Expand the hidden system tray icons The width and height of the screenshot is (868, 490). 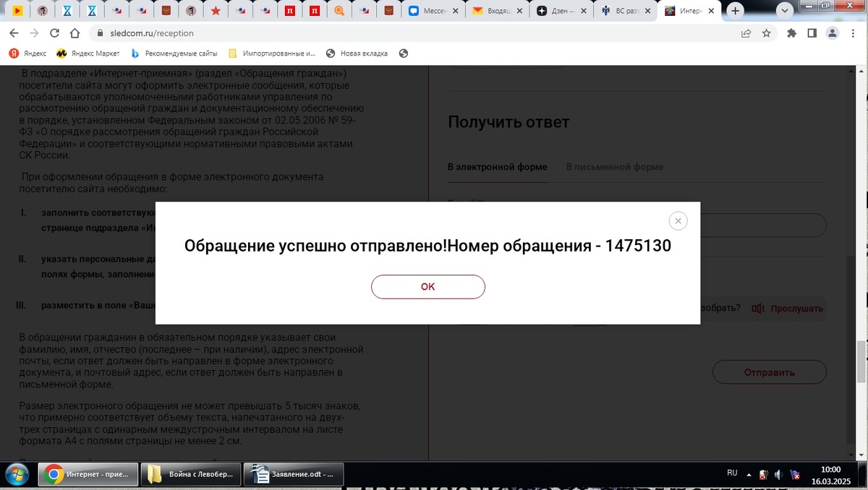(x=747, y=473)
